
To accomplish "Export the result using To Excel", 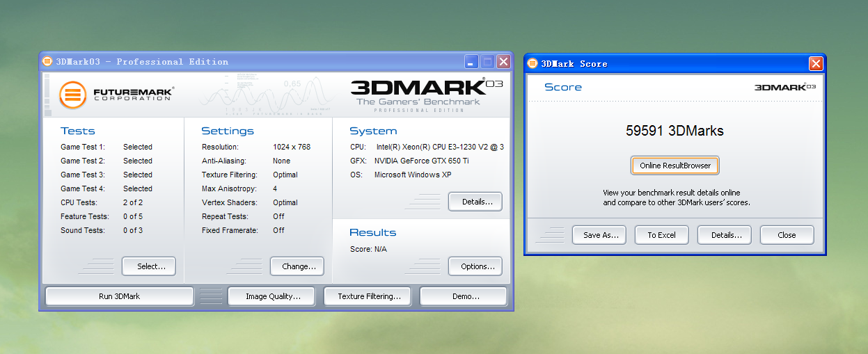I will pos(661,235).
